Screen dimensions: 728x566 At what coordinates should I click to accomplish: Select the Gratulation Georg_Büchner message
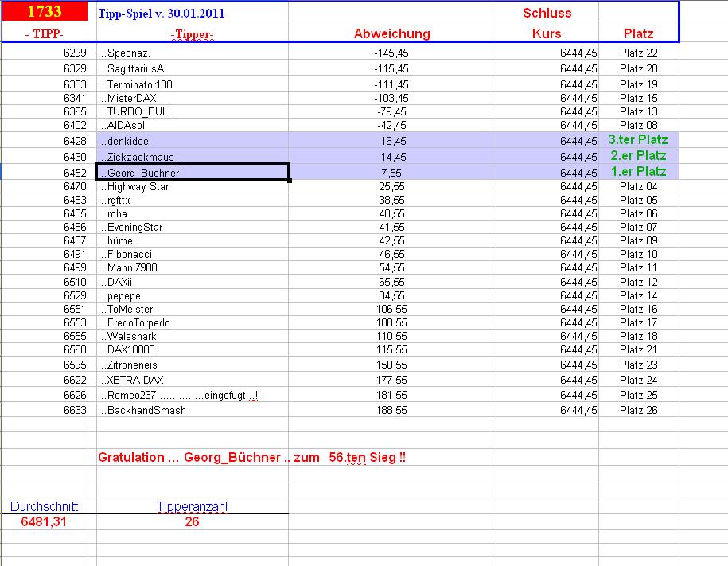point(251,457)
